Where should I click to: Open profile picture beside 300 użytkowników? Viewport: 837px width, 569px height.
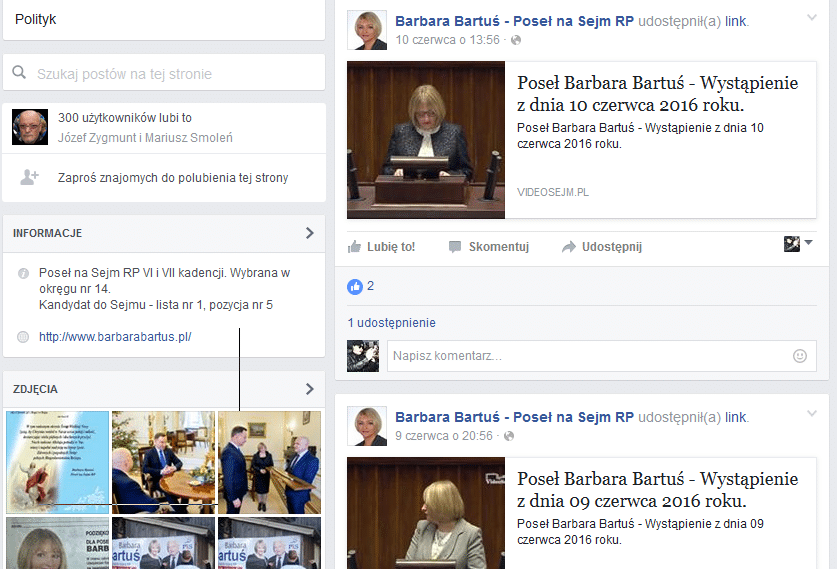tap(30, 127)
